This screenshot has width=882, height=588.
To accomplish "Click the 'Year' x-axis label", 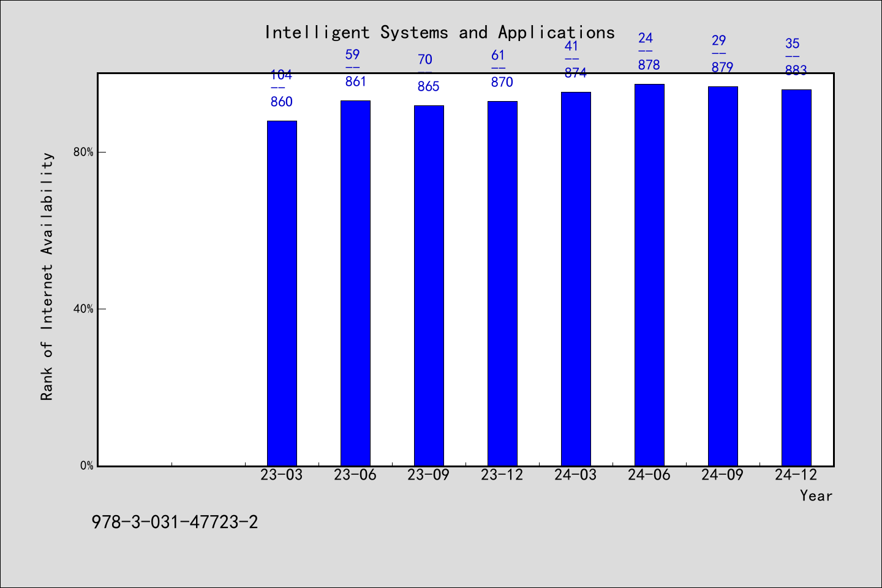I will [x=816, y=496].
